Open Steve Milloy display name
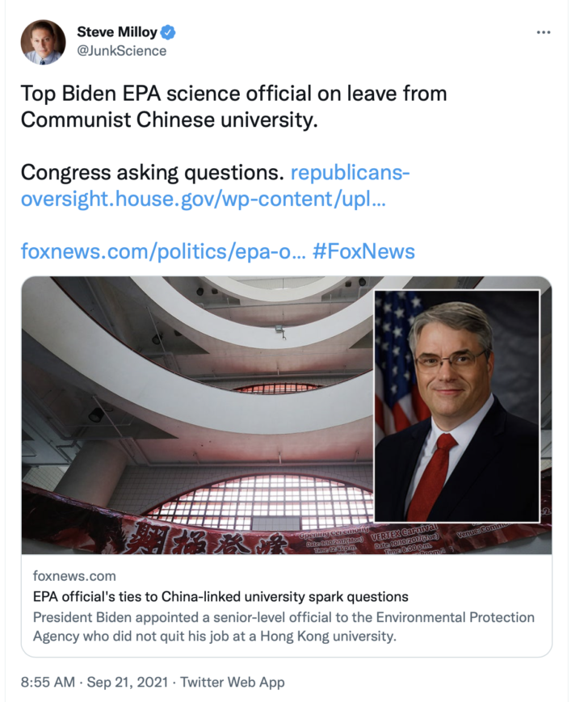The width and height of the screenshot is (588, 702). [x=117, y=32]
